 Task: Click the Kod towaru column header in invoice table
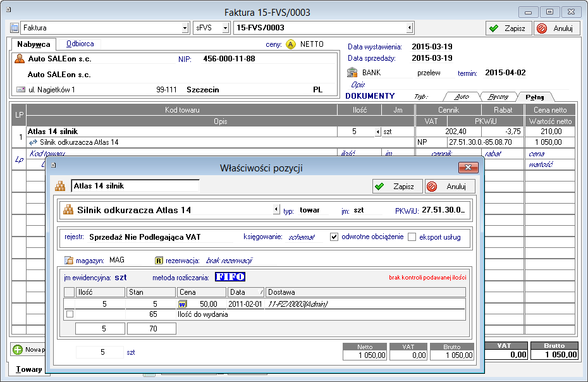click(182, 109)
